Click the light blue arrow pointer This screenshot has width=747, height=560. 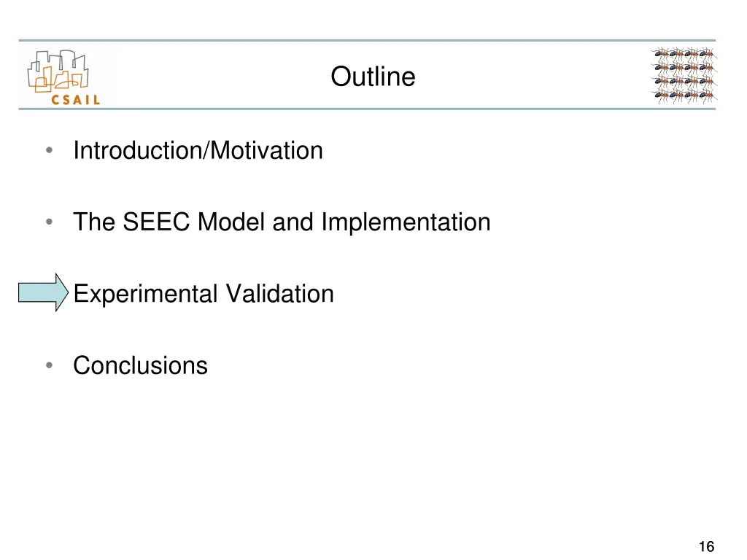point(43,292)
